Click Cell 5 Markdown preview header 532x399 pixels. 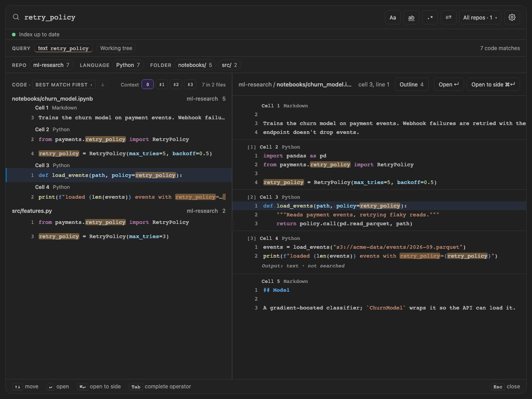coord(285,282)
